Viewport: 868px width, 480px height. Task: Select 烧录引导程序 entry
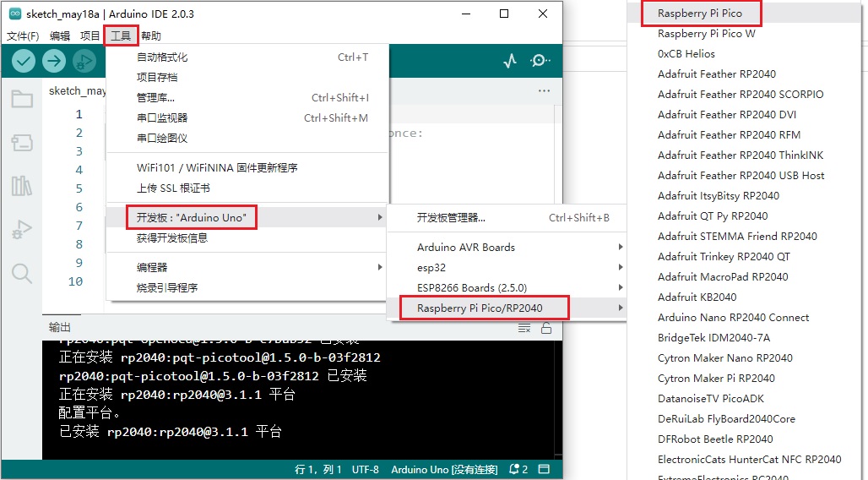247,287
